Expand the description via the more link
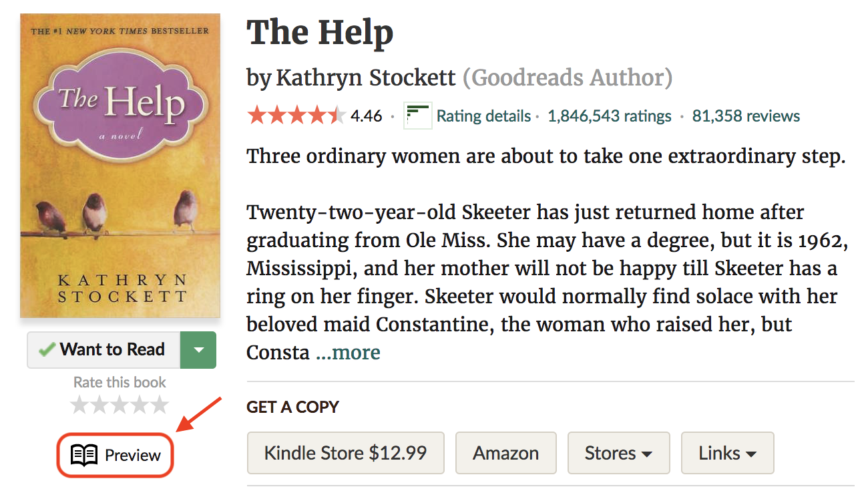This screenshot has height=493, width=868. click(x=347, y=352)
